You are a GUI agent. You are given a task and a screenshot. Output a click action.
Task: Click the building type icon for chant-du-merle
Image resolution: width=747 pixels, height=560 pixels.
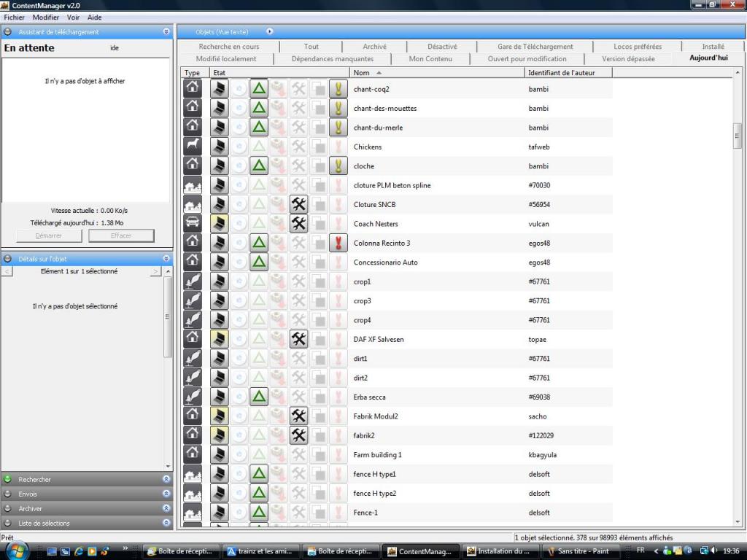click(193, 127)
